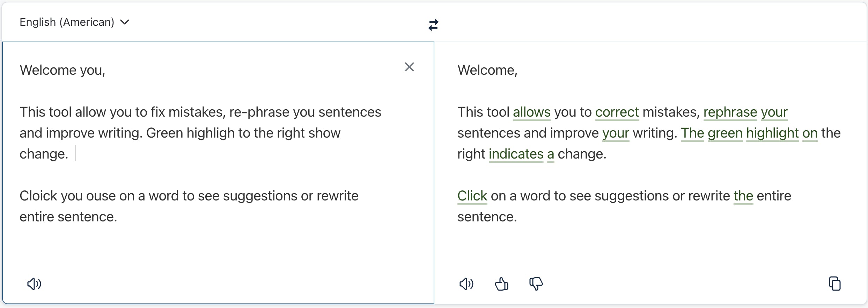Image resolution: width=868 pixels, height=308 pixels.
Task: Click the green word "The" before "green"
Action: point(692,133)
